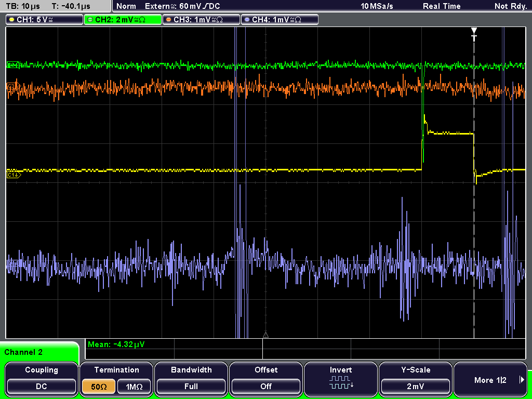Select the CH2: 2 mV channel tab
Screen dimensions: 532x399
tap(123, 19)
